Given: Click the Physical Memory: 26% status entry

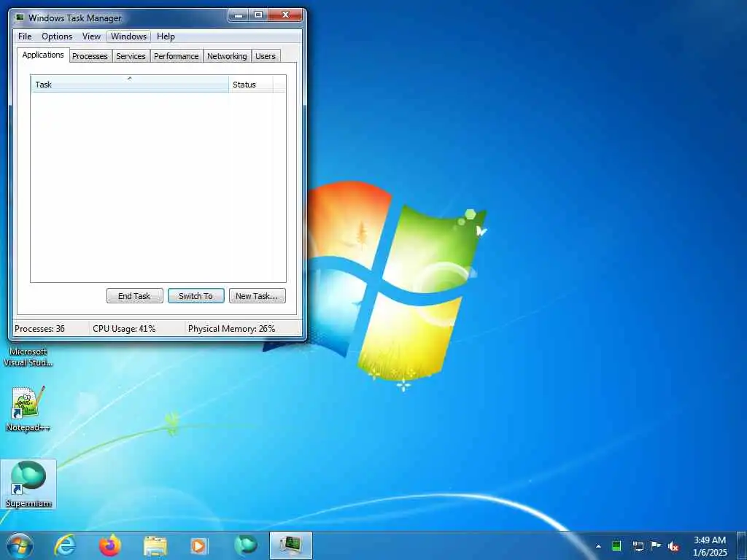Looking at the screenshot, I should tap(231, 329).
